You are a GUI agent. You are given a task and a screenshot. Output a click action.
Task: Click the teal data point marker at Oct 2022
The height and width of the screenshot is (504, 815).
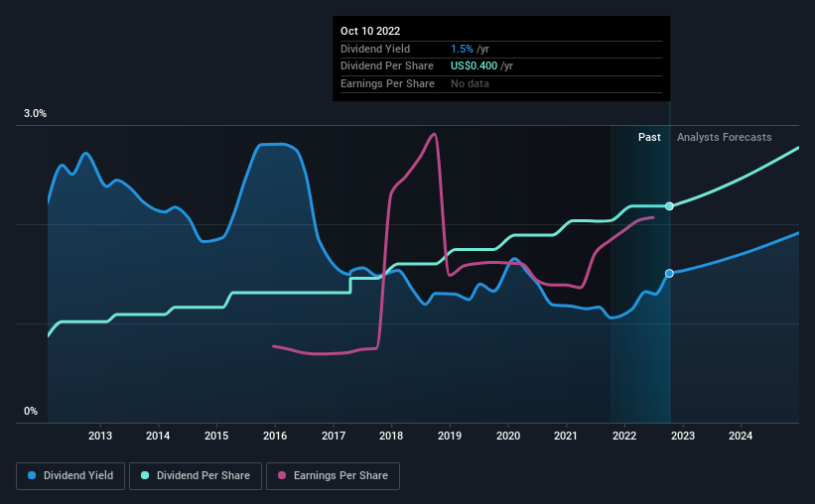[x=669, y=206]
